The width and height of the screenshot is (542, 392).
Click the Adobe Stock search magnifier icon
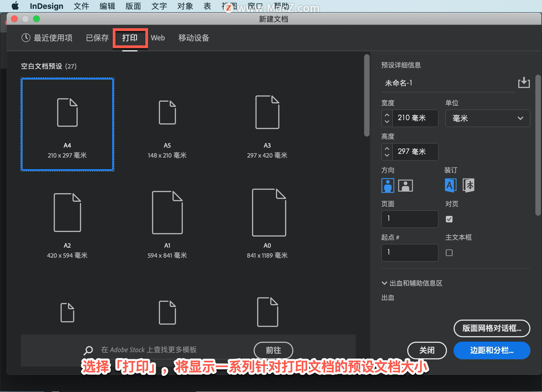88,350
